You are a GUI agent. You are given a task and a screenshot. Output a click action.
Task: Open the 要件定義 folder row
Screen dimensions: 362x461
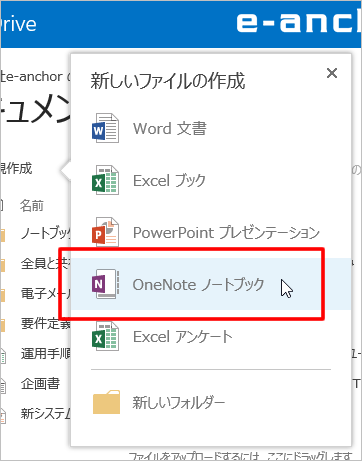tap(45, 323)
